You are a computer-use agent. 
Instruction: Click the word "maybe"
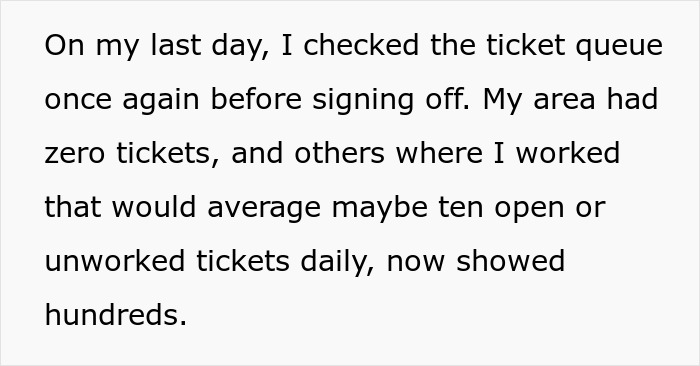click(379, 208)
